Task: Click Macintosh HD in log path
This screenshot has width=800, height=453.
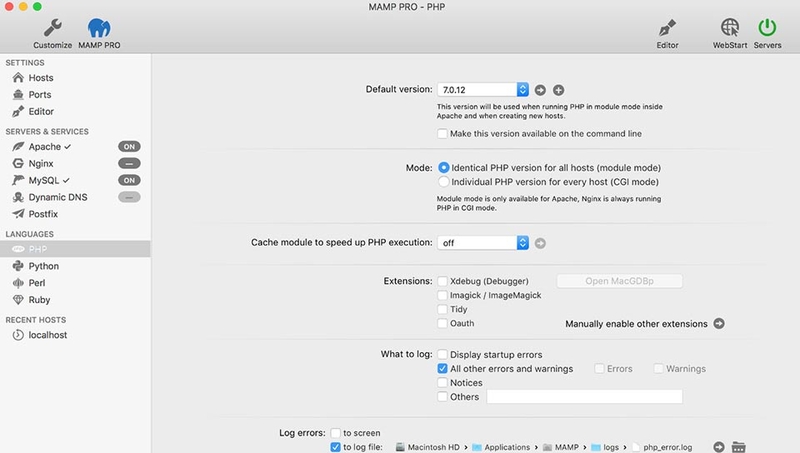Action: (428, 447)
